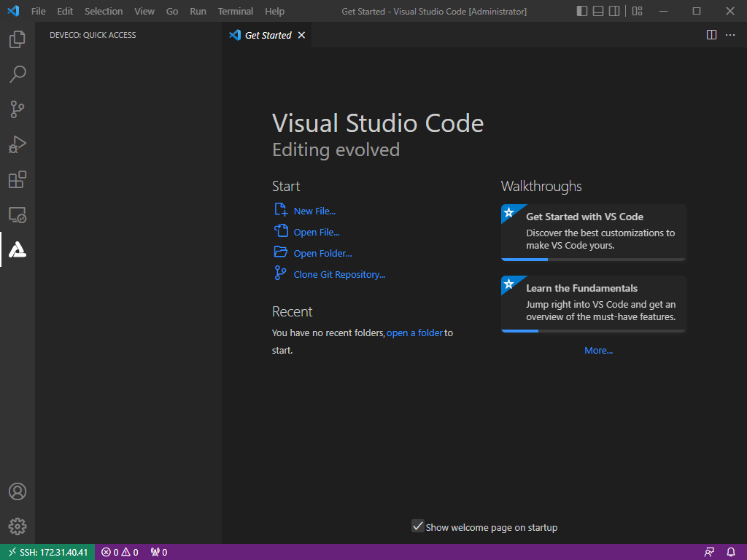This screenshot has width=747, height=560.
Task: Open the Help menu
Action: tap(274, 11)
